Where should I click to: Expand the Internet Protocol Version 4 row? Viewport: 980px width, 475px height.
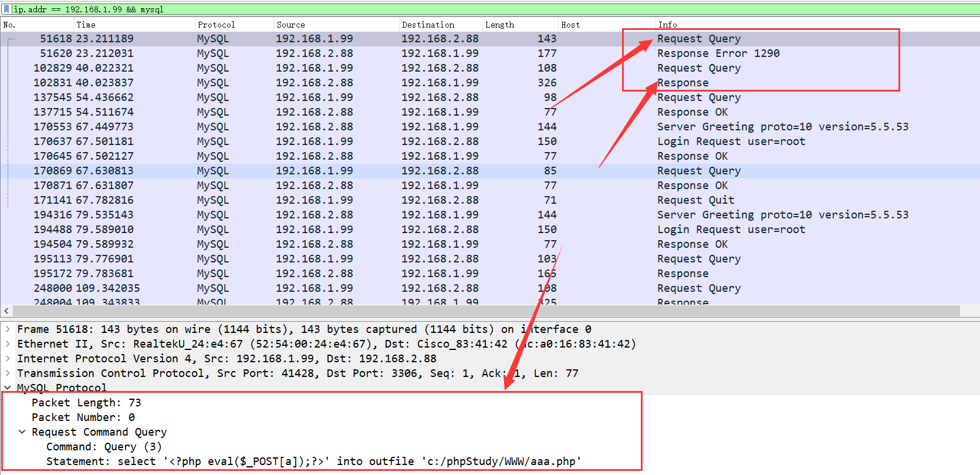(8, 359)
